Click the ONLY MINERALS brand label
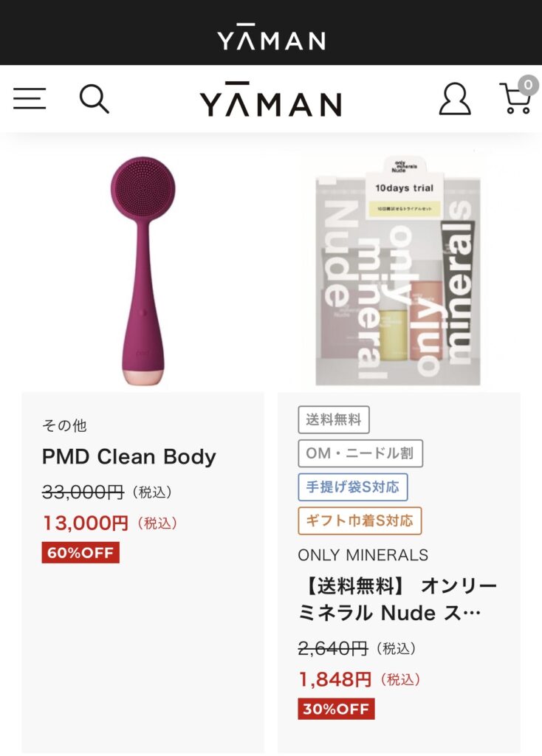 coord(363,555)
